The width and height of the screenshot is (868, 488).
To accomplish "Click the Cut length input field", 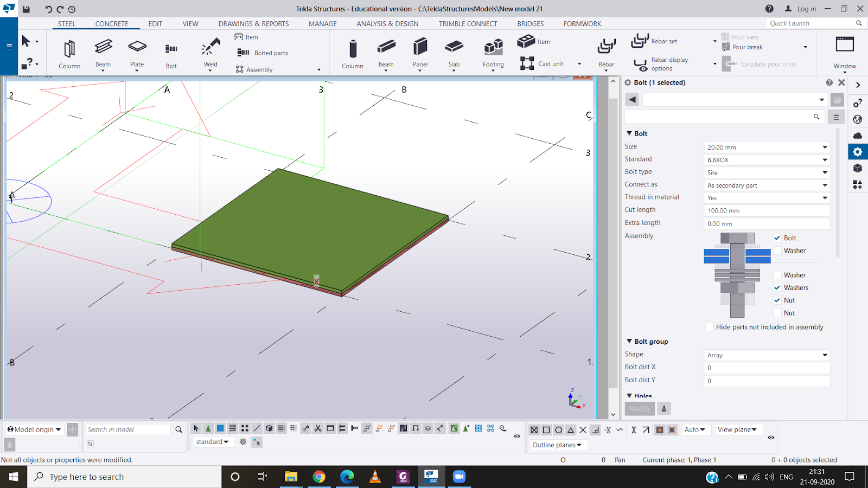I will tap(767, 211).
